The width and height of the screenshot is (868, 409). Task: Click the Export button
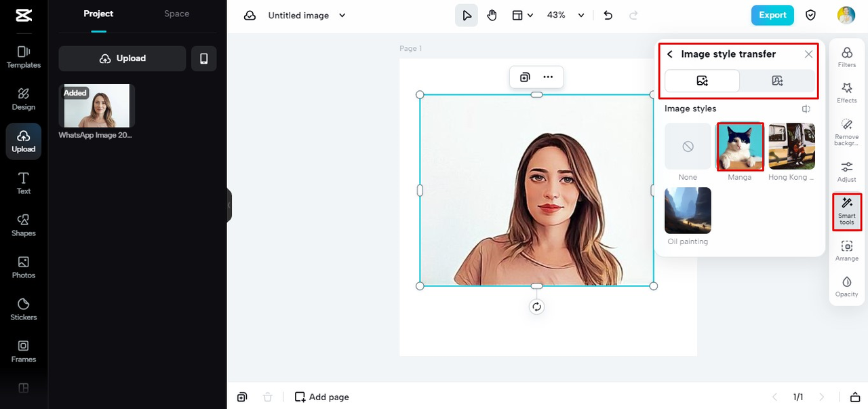coord(772,15)
